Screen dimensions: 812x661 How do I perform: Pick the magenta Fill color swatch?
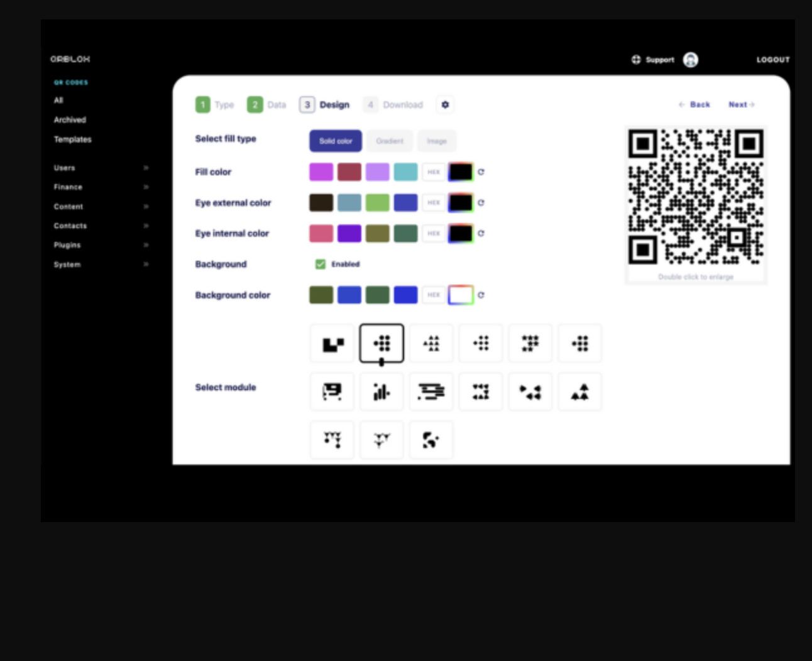321,171
